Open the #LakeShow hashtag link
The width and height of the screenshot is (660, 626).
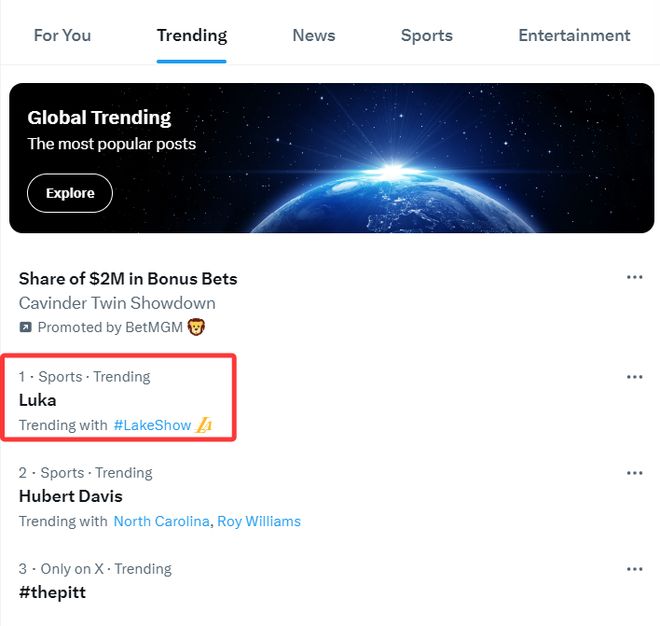(152, 425)
